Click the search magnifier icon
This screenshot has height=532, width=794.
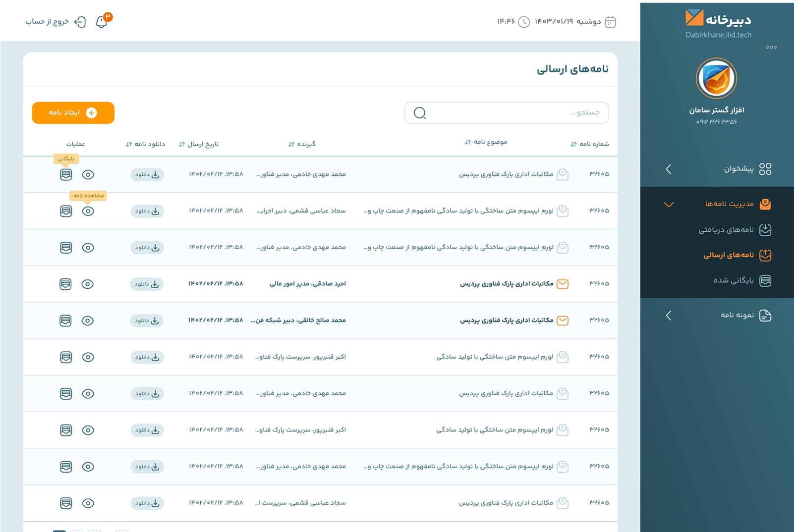(x=420, y=113)
